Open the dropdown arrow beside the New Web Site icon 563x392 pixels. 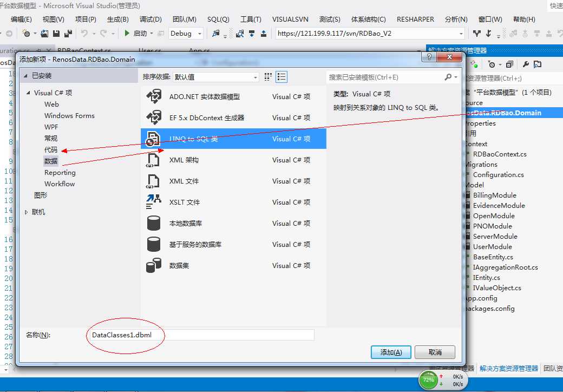pos(35,34)
